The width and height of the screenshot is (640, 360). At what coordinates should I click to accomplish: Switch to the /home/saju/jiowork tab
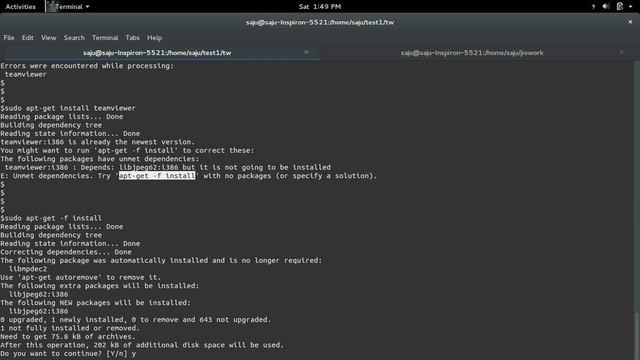[472, 53]
